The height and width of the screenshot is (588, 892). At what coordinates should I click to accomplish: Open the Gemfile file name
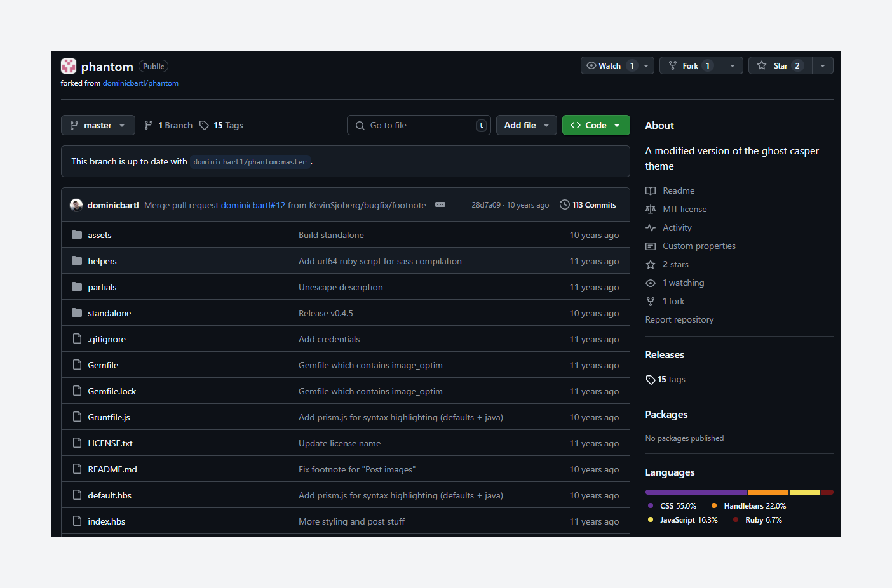pyautogui.click(x=103, y=365)
